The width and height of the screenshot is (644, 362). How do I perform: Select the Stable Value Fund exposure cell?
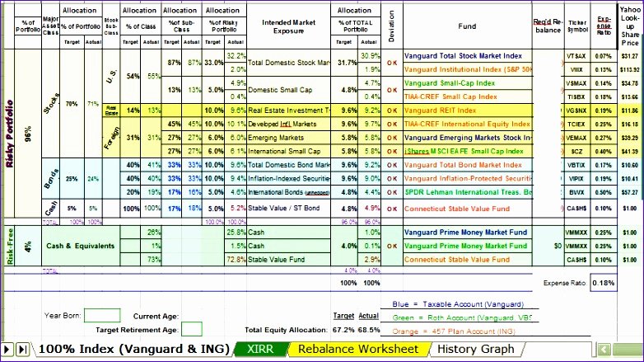[x=289, y=260]
